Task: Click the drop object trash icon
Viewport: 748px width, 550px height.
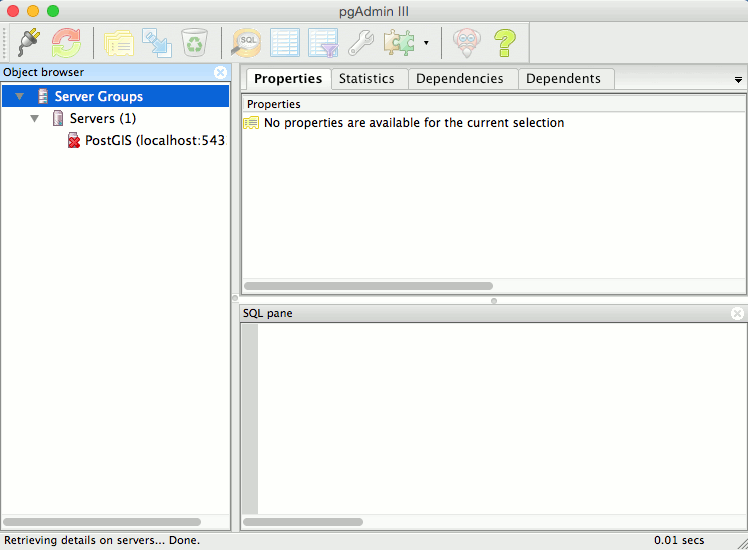Action: (193, 42)
